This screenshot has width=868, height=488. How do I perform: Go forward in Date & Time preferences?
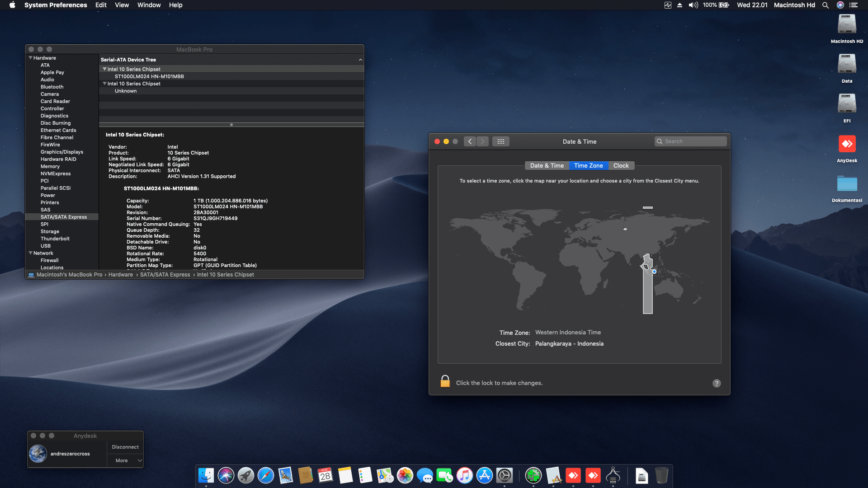[482, 141]
